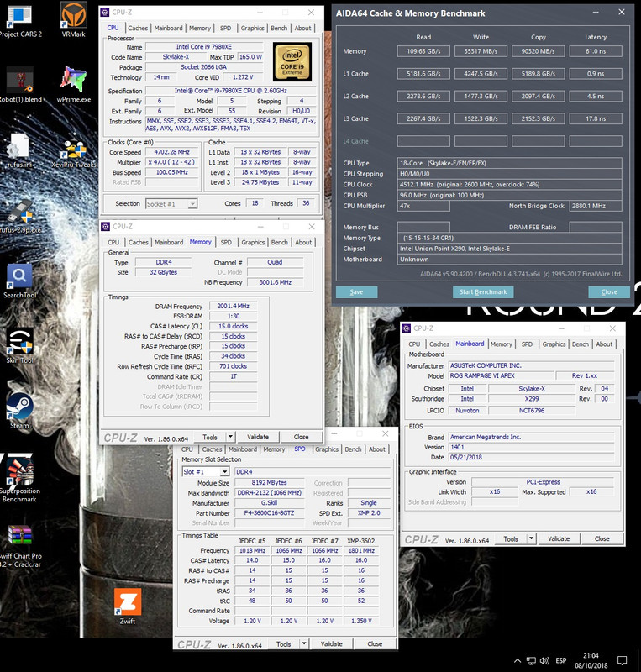Open the Robot(1).blend file icon
Viewport: 641px width, 672px height.
19,86
